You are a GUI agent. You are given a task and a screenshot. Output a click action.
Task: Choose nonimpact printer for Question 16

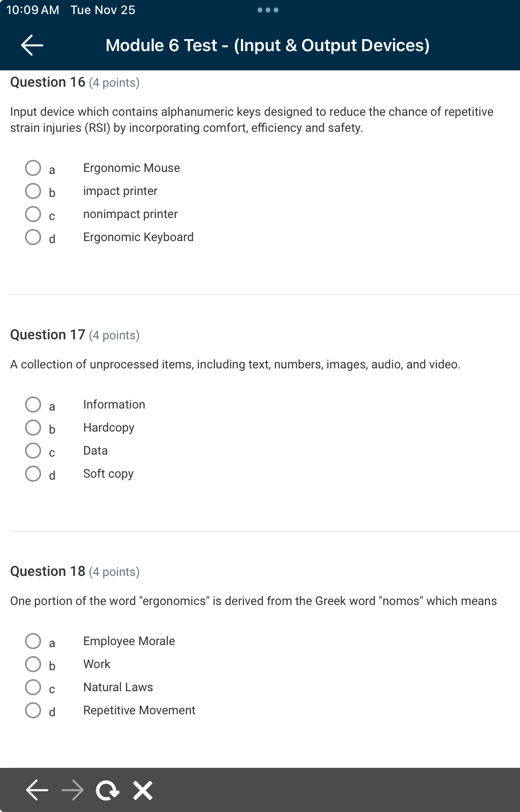coord(33,213)
